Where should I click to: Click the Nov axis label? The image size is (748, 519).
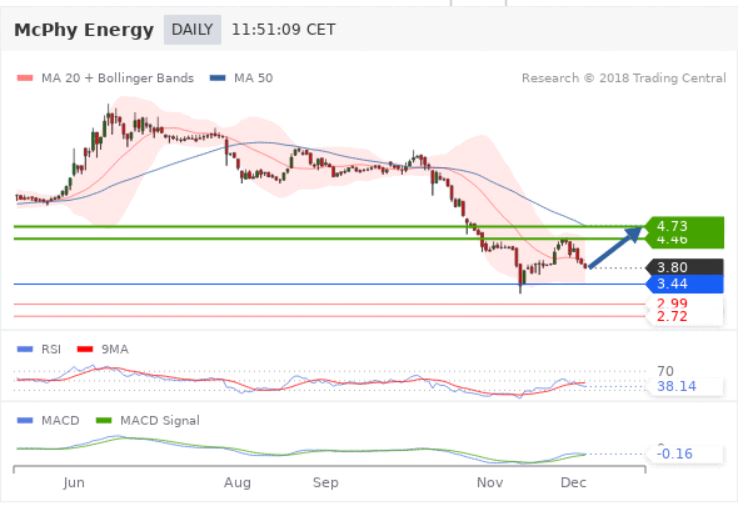[490, 483]
